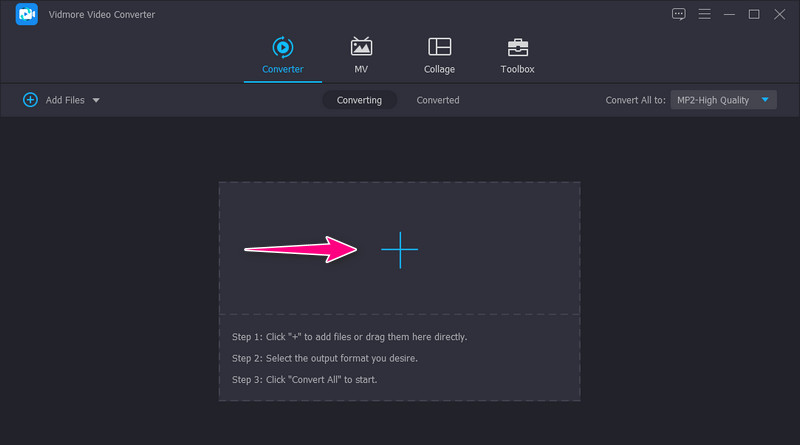
Task: Select the Converting tab
Action: pos(359,100)
